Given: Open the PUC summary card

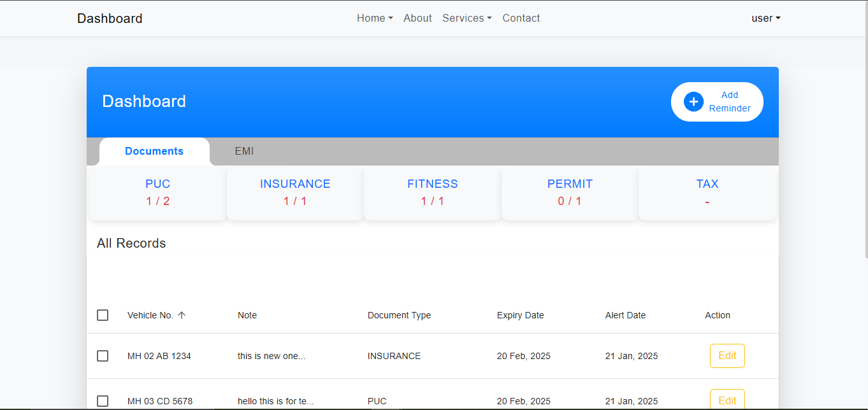Looking at the screenshot, I should coord(157,192).
